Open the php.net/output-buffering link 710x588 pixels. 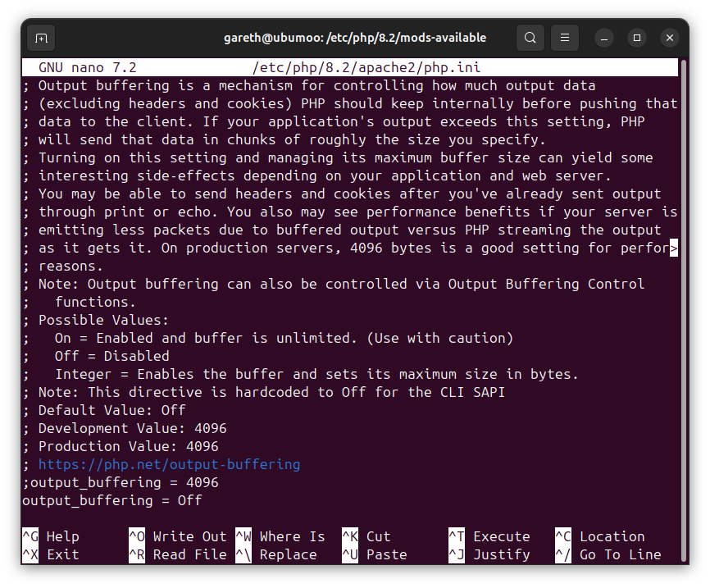click(x=170, y=465)
